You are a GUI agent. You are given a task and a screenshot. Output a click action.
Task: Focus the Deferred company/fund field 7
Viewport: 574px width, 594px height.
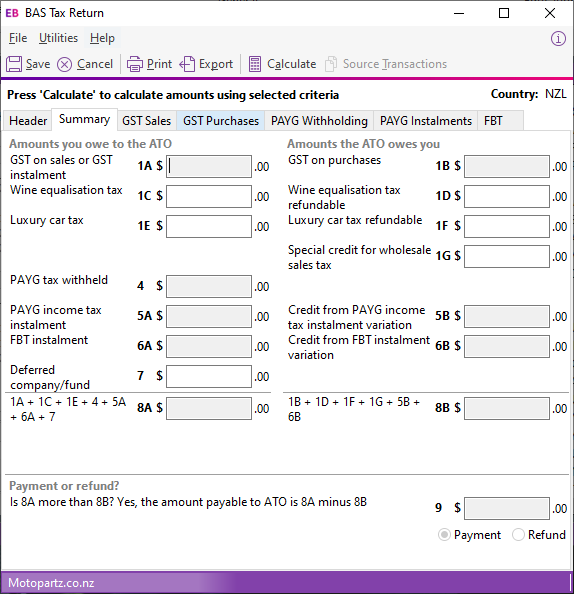click(209, 376)
